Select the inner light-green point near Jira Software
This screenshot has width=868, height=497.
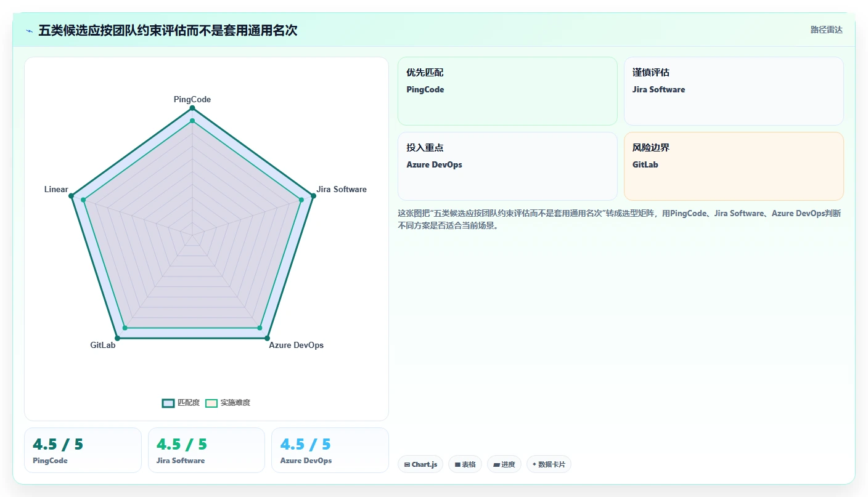click(301, 200)
